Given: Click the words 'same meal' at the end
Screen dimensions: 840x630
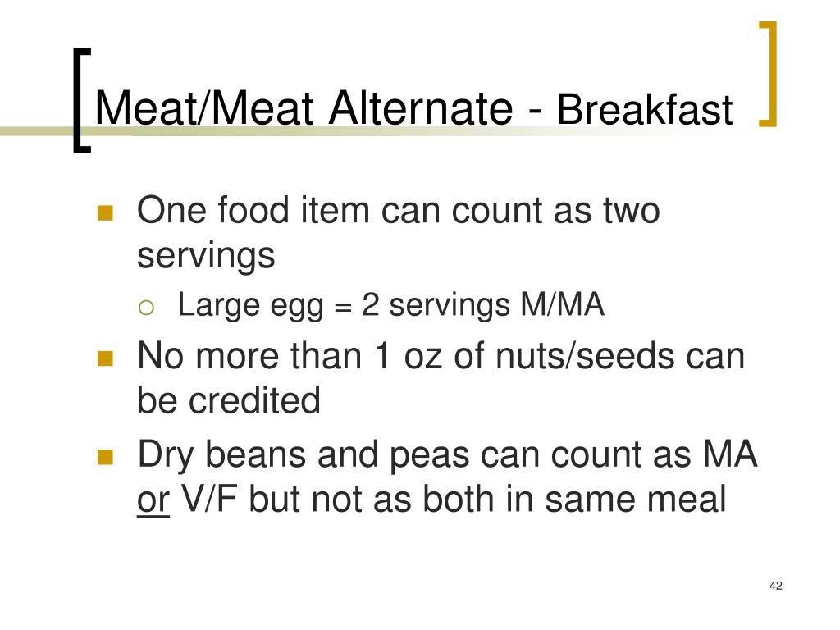Looking at the screenshot, I should pos(636,500).
